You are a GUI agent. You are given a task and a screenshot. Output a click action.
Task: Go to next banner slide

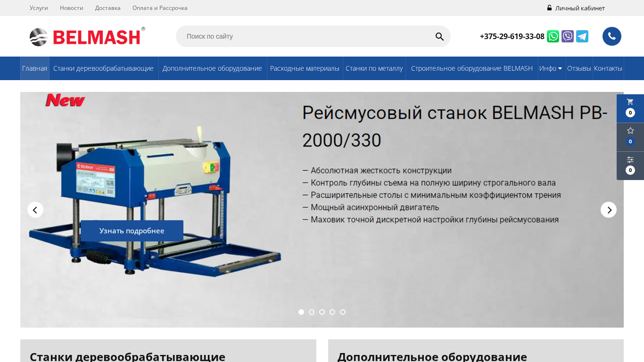[609, 210]
